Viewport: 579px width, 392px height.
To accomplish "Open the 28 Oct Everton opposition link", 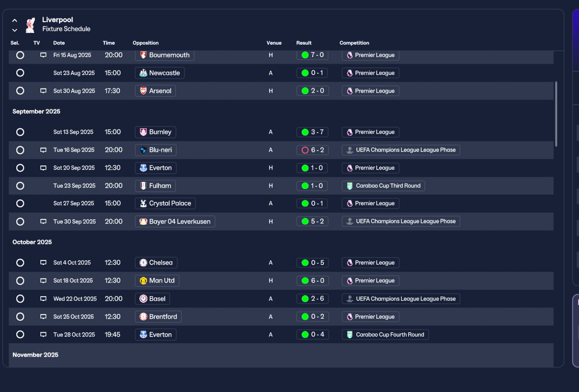I will click(156, 335).
